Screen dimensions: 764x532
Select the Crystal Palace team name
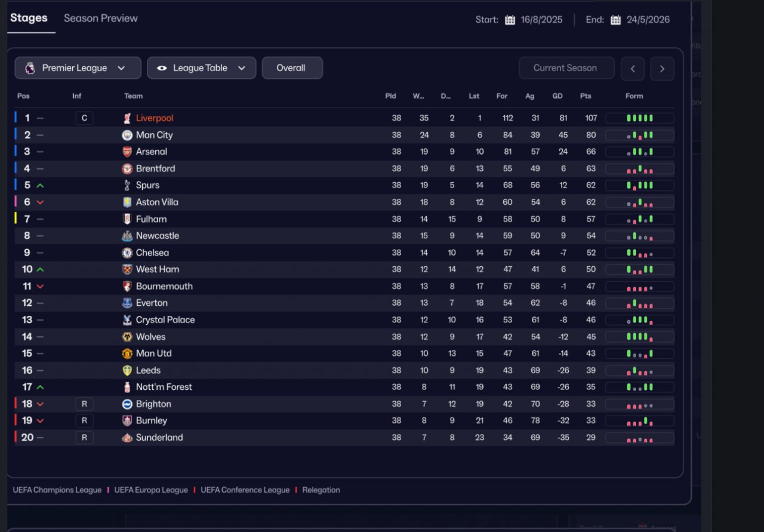point(165,319)
